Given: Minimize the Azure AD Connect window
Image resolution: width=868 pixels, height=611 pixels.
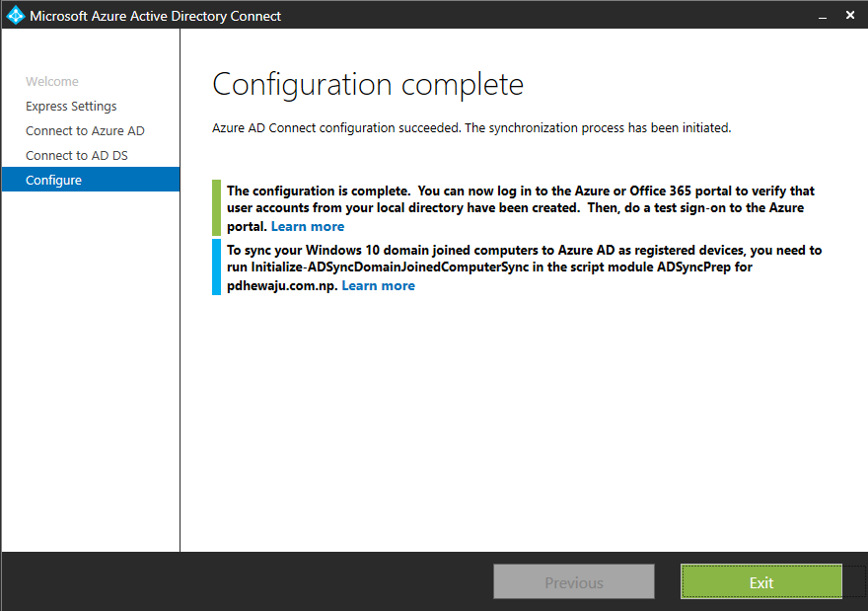Looking at the screenshot, I should pyautogui.click(x=823, y=16).
